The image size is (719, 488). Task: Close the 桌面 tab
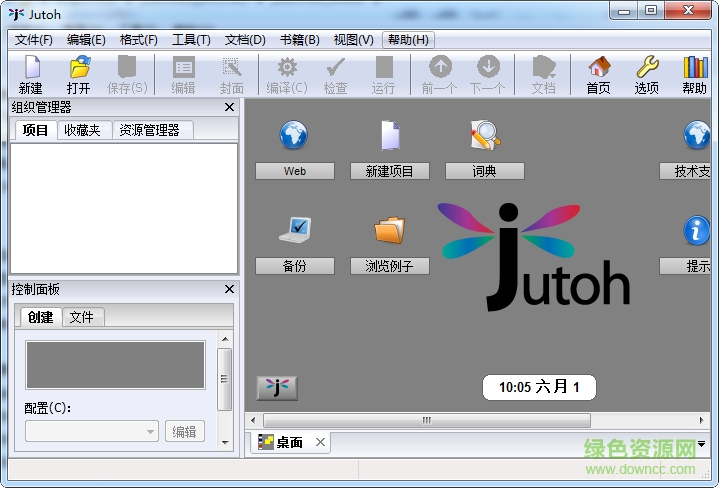pyautogui.click(x=321, y=442)
